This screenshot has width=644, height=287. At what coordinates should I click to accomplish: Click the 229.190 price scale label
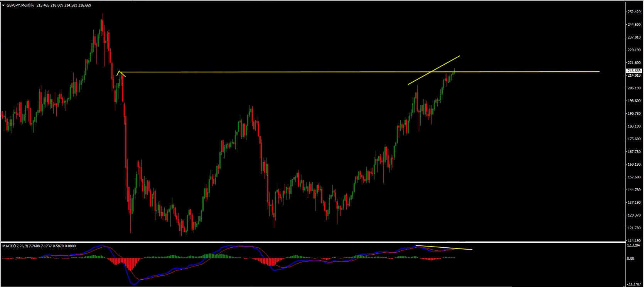pos(634,50)
